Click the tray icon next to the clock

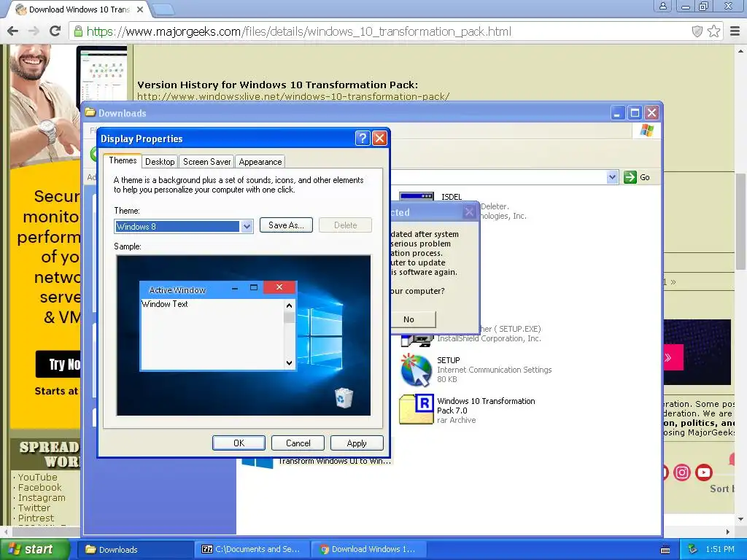tap(693, 549)
